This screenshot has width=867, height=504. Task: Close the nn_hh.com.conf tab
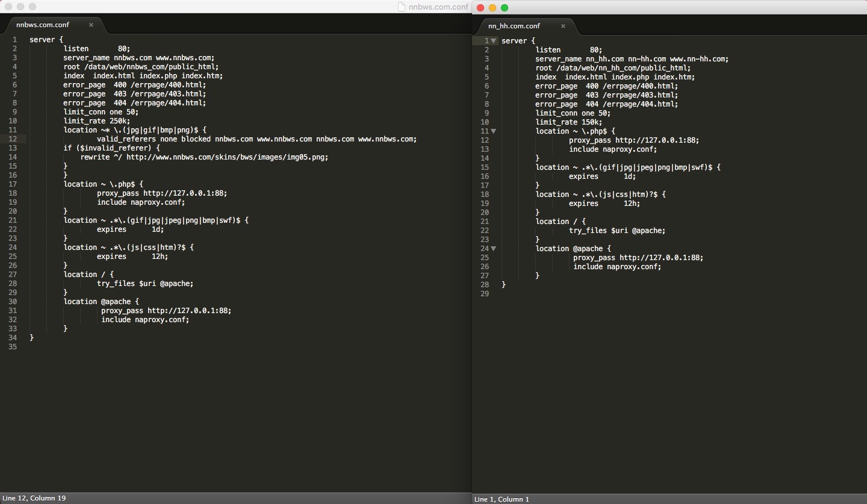pyautogui.click(x=563, y=26)
